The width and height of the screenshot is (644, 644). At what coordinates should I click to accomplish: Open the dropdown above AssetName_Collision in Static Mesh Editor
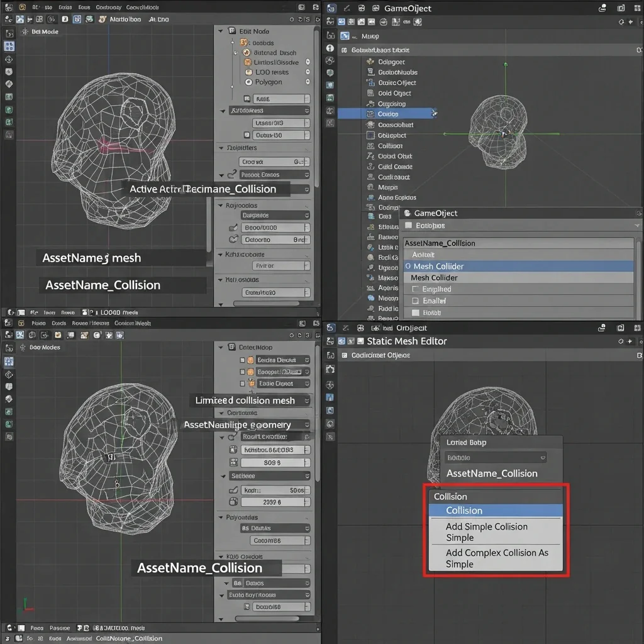point(495,458)
